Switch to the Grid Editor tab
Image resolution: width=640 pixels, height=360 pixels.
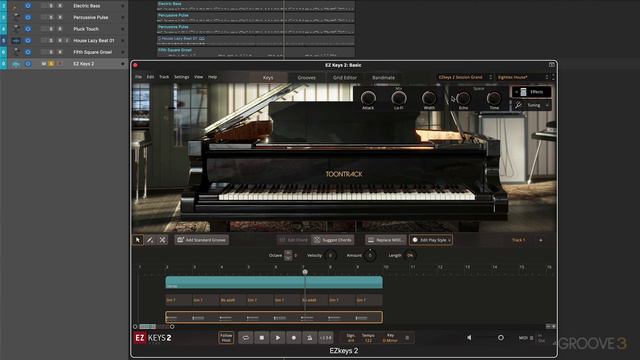pyautogui.click(x=344, y=78)
